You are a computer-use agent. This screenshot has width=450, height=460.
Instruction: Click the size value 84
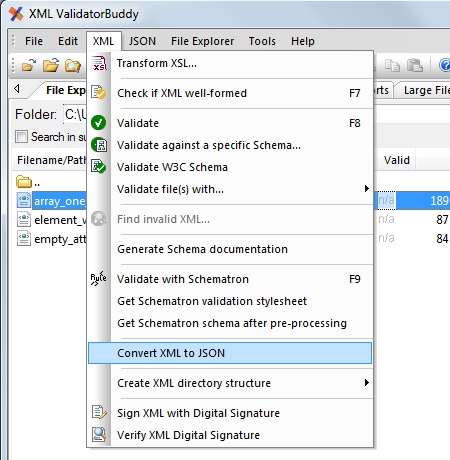tap(442, 239)
